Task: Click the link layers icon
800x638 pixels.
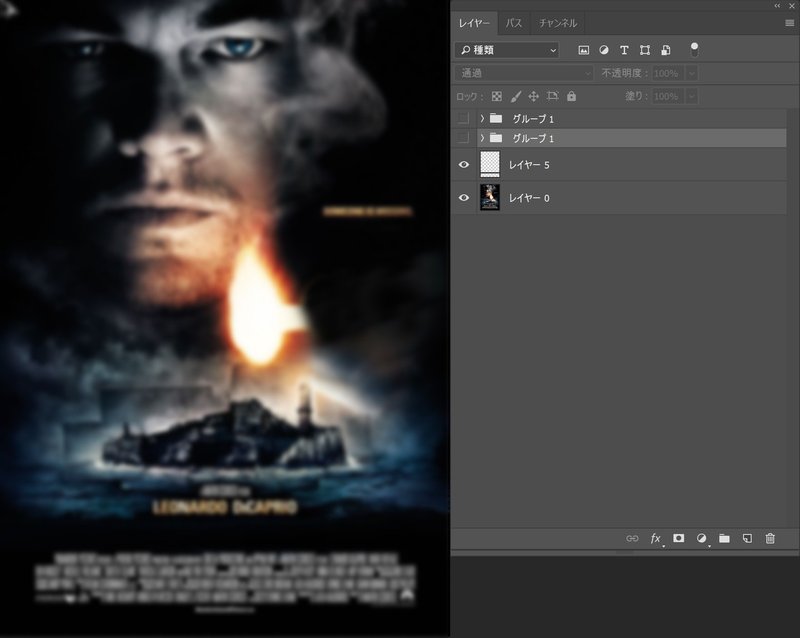Action: (632, 538)
